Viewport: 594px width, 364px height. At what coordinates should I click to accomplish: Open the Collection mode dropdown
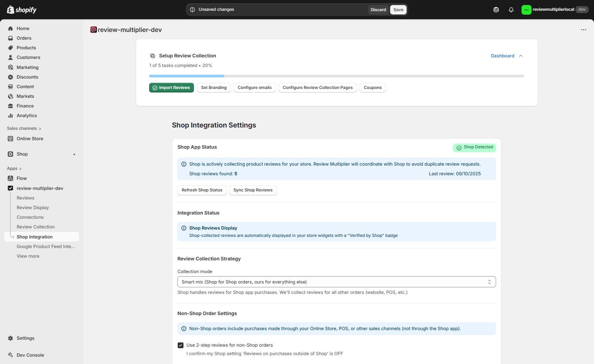(337, 282)
